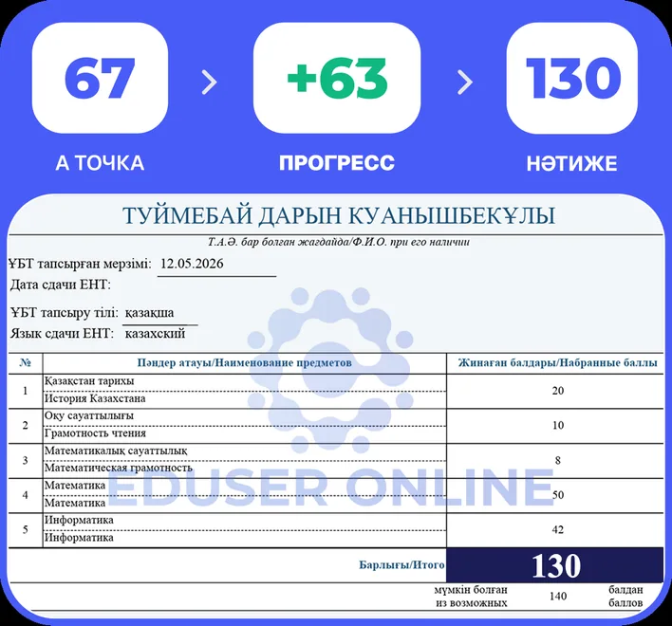The image size is (672, 626).
Task: Click the 'А ТОЧКА' label
Action: point(100,163)
